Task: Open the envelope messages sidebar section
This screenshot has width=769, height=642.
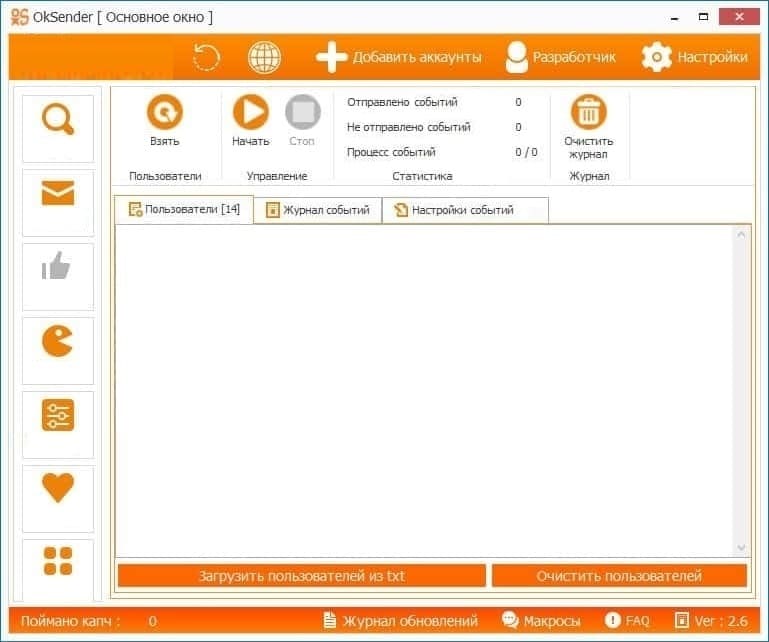Action: point(58,203)
